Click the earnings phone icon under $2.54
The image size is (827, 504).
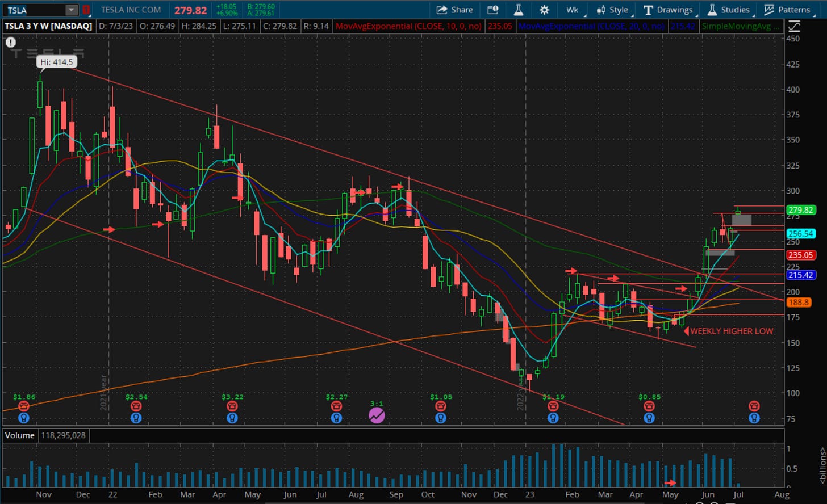click(136, 406)
